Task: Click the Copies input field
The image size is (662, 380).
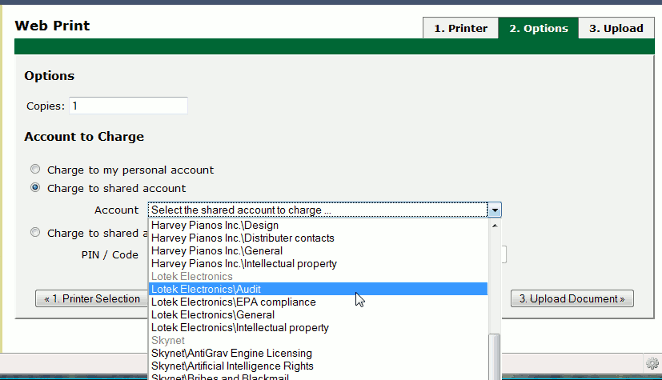Action: (128, 106)
